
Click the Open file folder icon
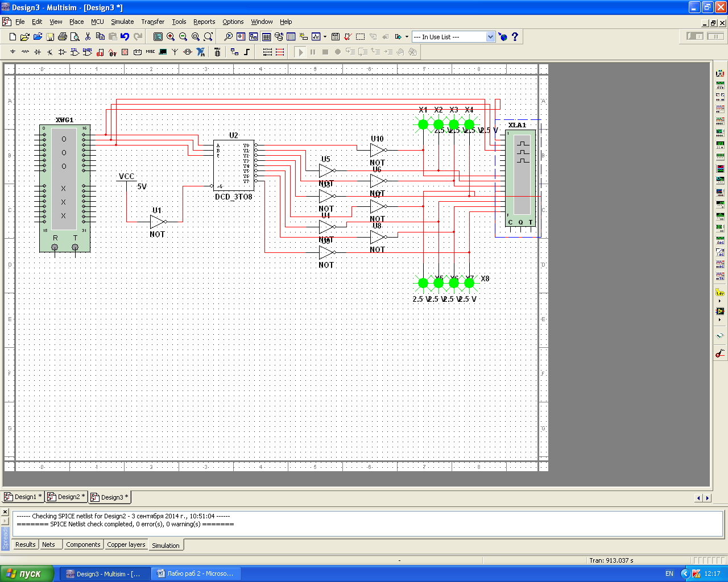click(x=25, y=36)
